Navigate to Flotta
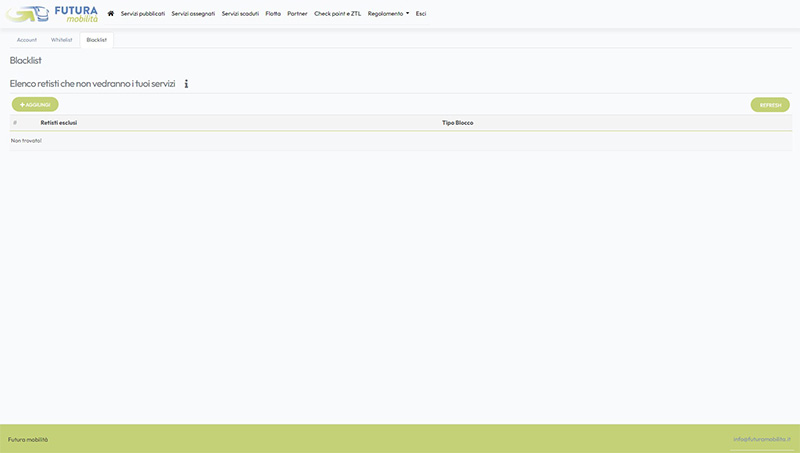This screenshot has width=800, height=453. pos(273,14)
